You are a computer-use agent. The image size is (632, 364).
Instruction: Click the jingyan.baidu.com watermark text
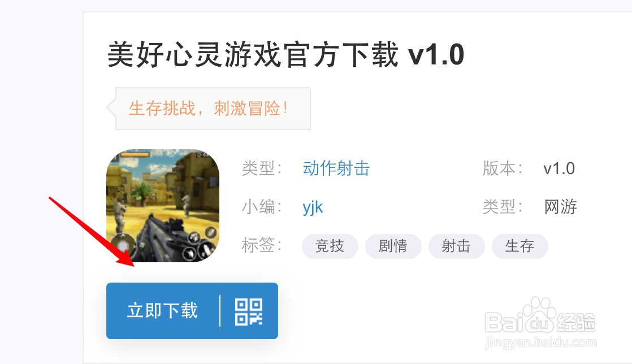pos(540,343)
